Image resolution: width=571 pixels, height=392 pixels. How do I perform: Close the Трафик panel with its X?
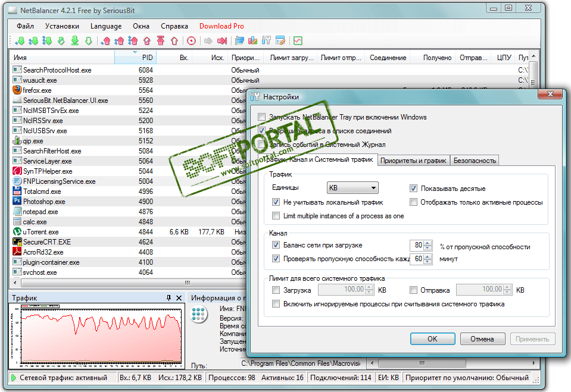pyautogui.click(x=179, y=298)
